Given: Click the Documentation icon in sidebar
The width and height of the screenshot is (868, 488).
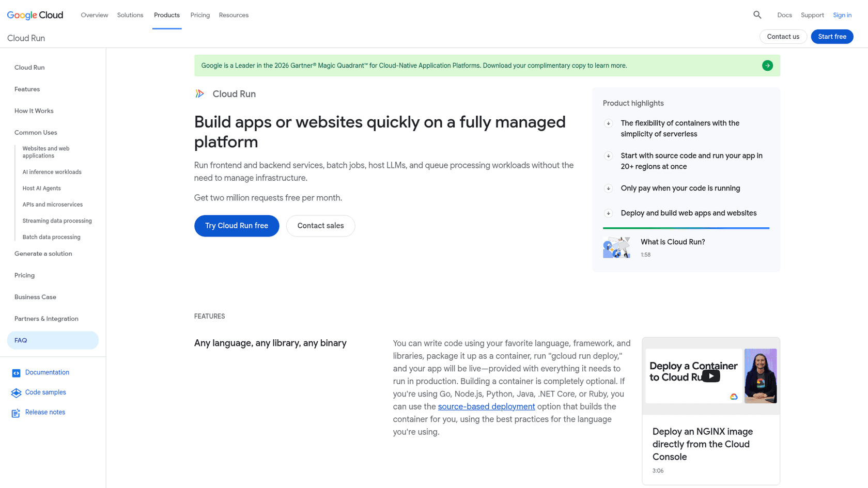Looking at the screenshot, I should coord(16,373).
